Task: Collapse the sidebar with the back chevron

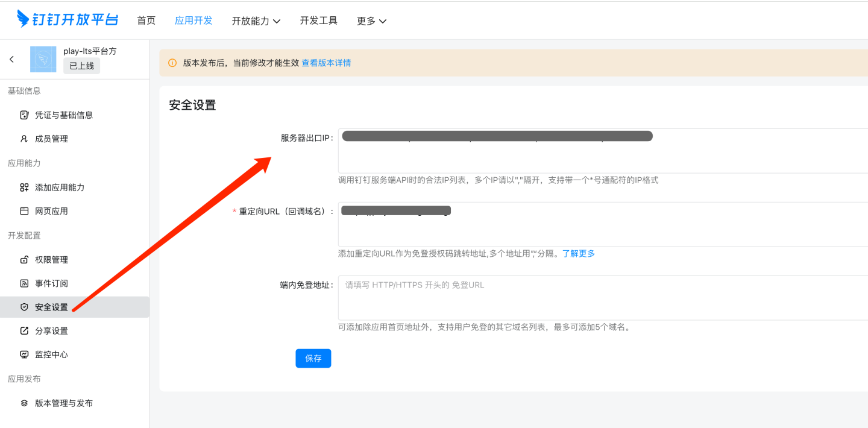Action: click(x=11, y=58)
